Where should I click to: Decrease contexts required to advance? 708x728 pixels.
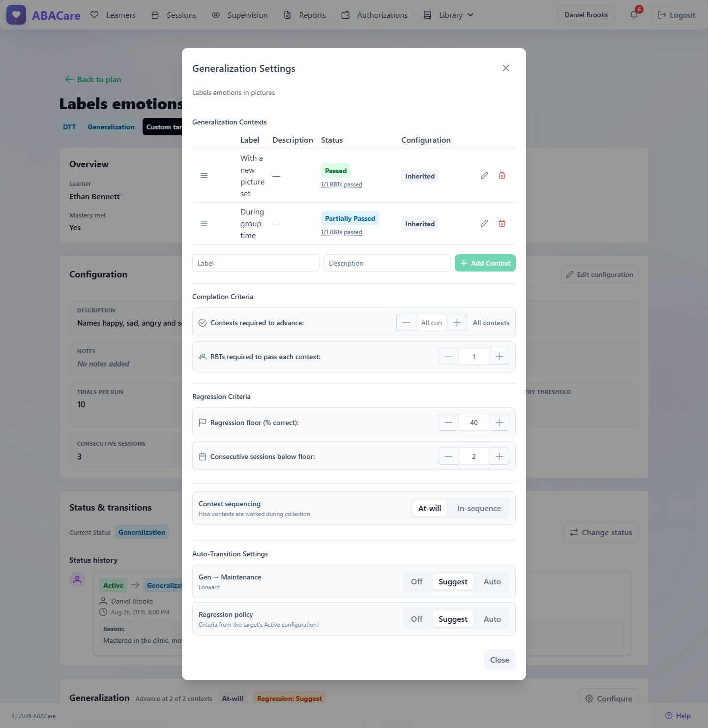(406, 323)
